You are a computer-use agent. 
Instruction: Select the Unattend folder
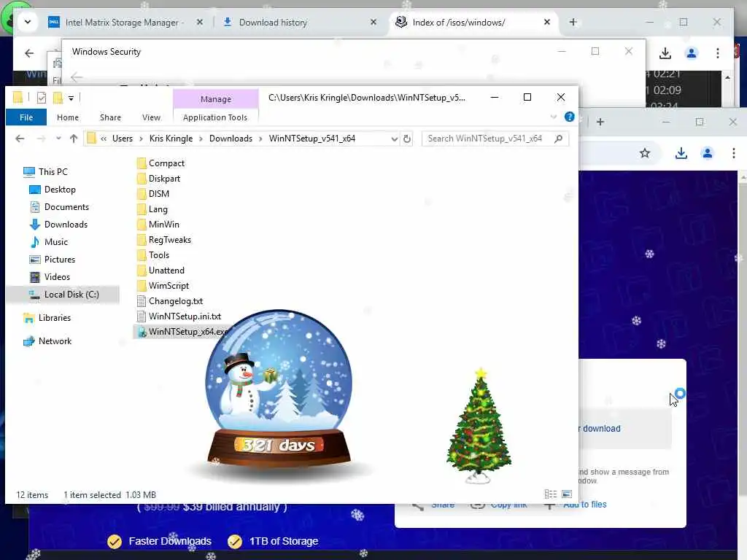pos(160,270)
